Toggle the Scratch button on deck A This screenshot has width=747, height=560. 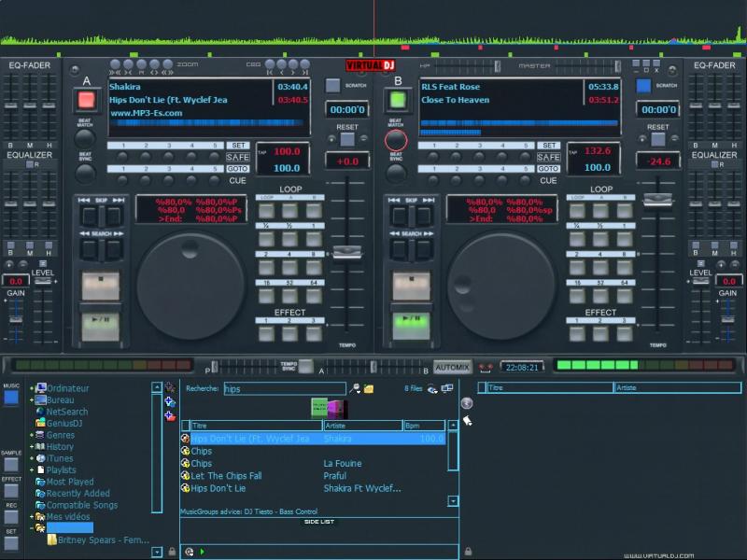coord(332,85)
